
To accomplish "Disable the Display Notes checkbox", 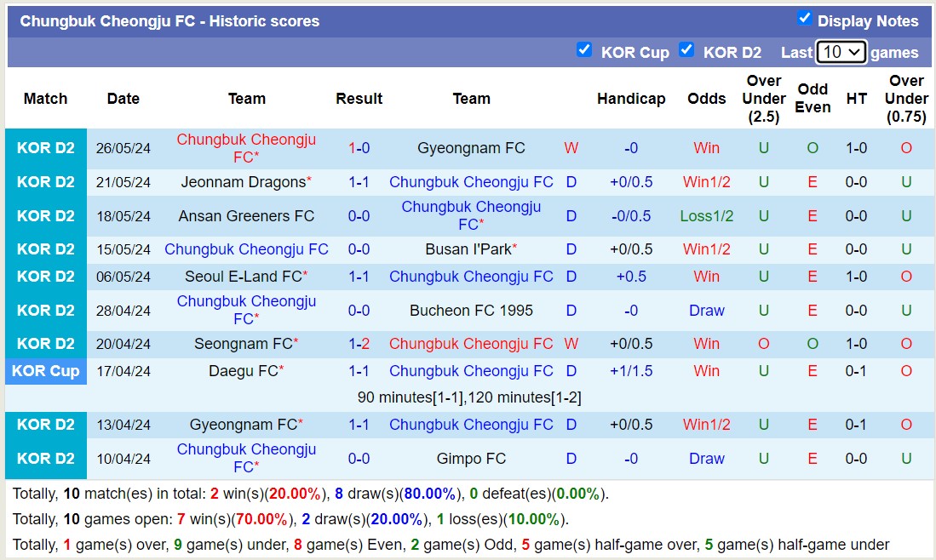I will tap(801, 21).
